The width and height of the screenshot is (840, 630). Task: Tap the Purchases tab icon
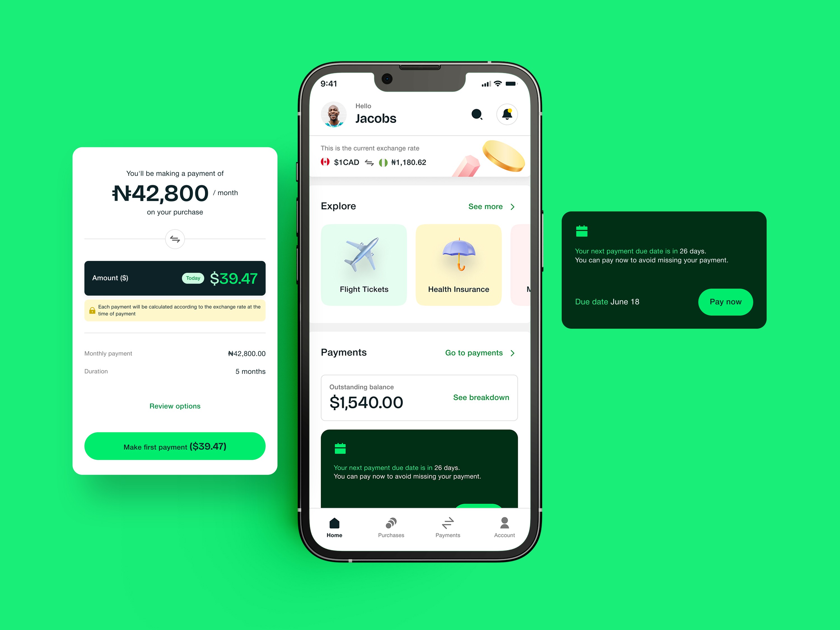[390, 535]
